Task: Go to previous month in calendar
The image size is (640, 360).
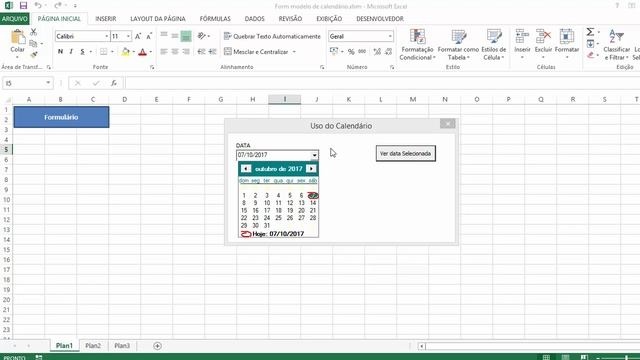Action: pyautogui.click(x=246, y=169)
